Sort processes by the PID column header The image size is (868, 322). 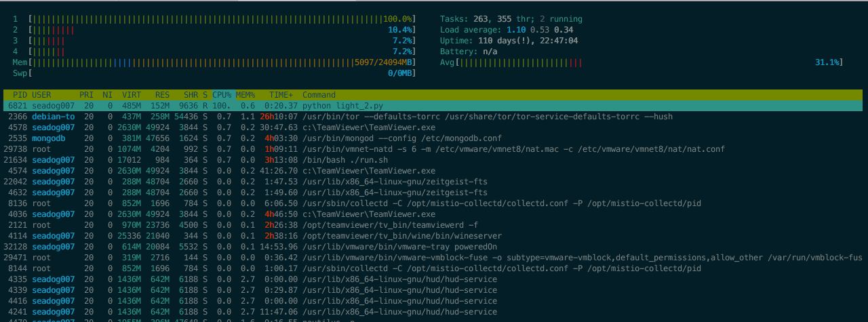pos(20,95)
